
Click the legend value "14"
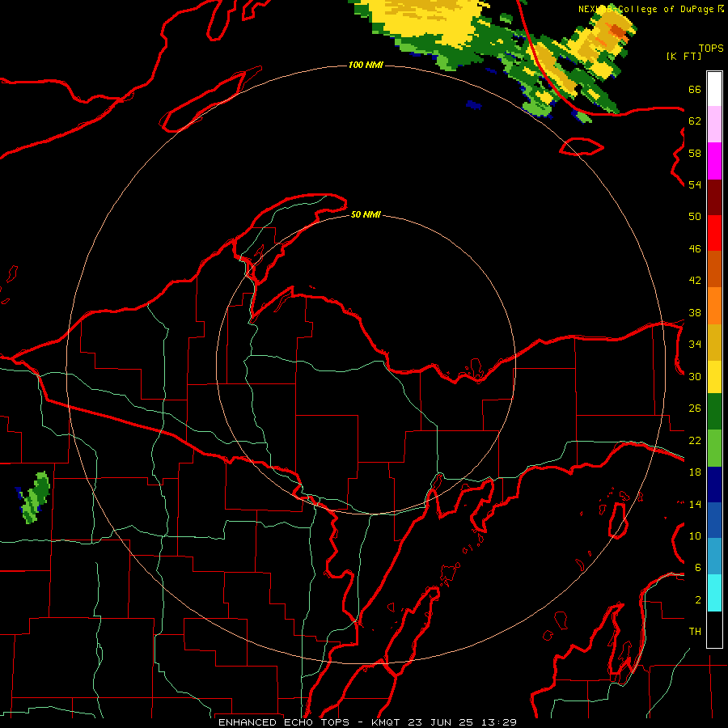click(x=695, y=504)
